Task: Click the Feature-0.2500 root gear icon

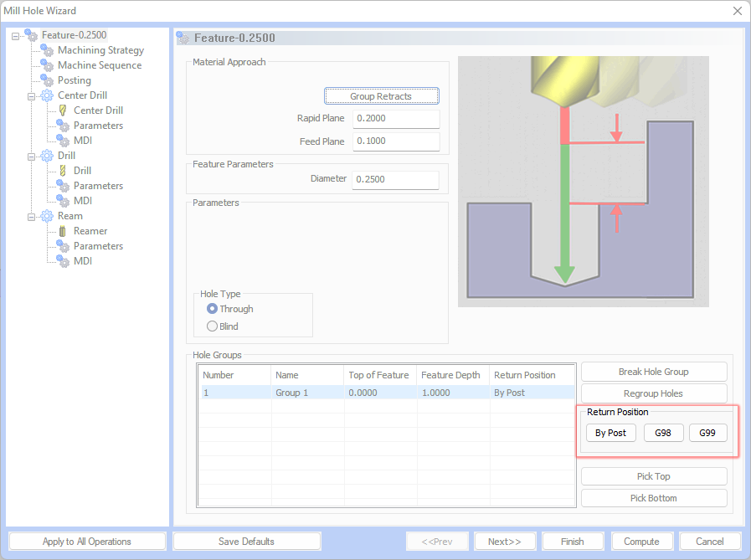Action: 31,35
